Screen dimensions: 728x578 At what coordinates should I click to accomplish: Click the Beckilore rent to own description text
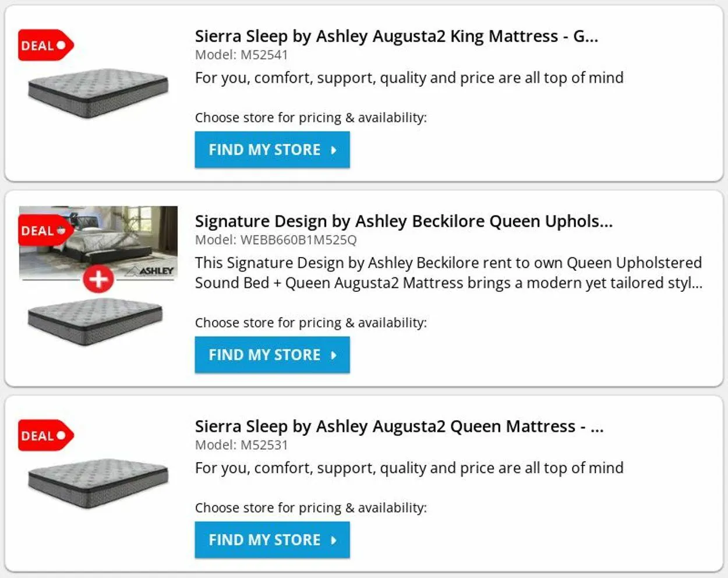pos(448,273)
